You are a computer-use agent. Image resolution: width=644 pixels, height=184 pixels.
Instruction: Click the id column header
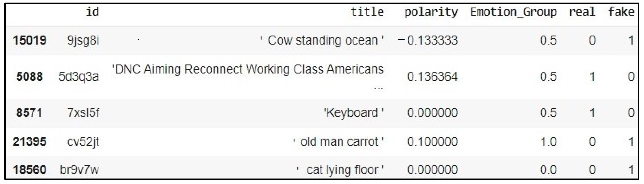click(x=92, y=12)
